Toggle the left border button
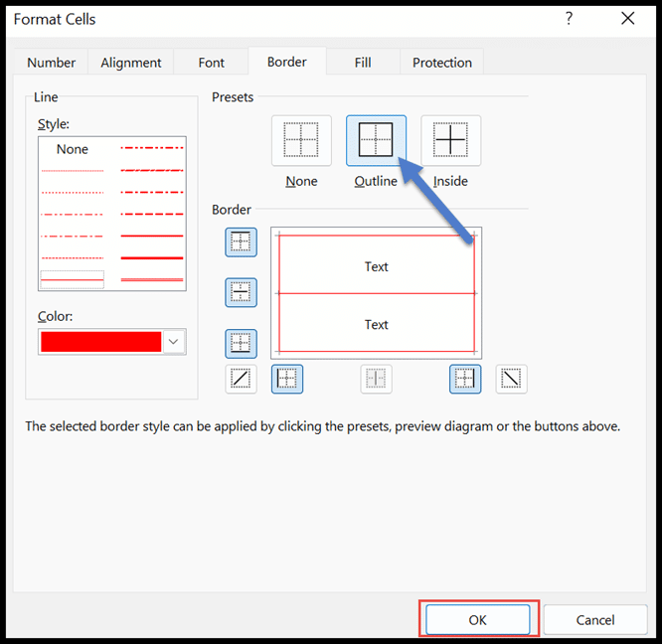 tap(287, 379)
